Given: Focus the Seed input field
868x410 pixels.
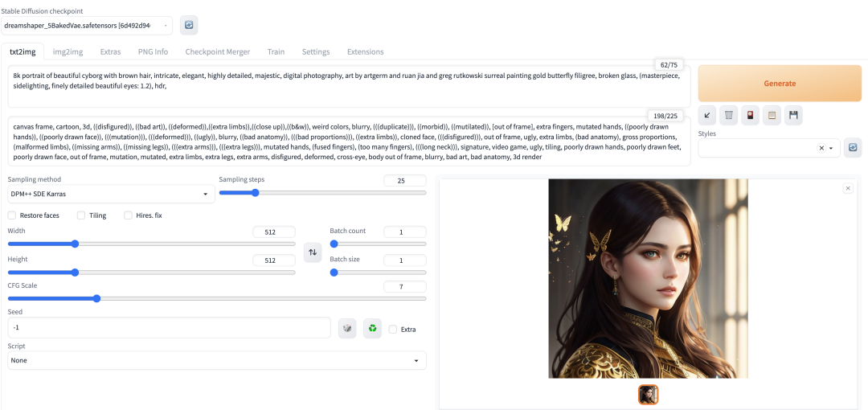Looking at the screenshot, I should (x=170, y=328).
